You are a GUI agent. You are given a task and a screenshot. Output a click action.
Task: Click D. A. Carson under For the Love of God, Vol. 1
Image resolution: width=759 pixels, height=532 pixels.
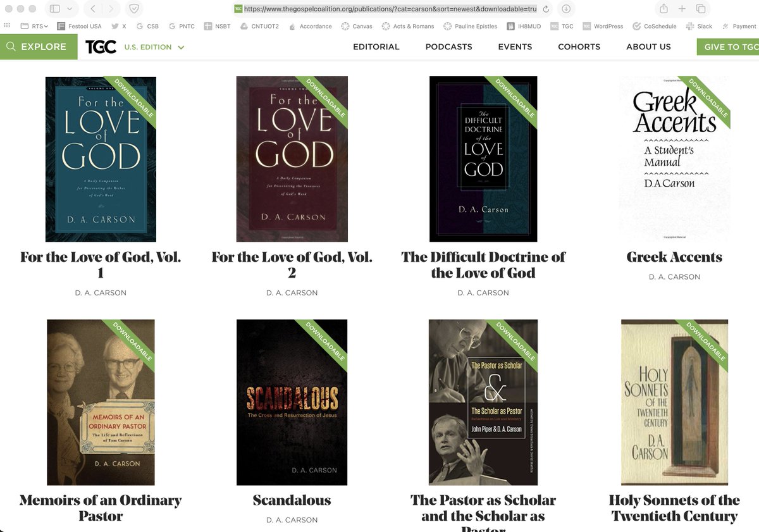(x=101, y=293)
